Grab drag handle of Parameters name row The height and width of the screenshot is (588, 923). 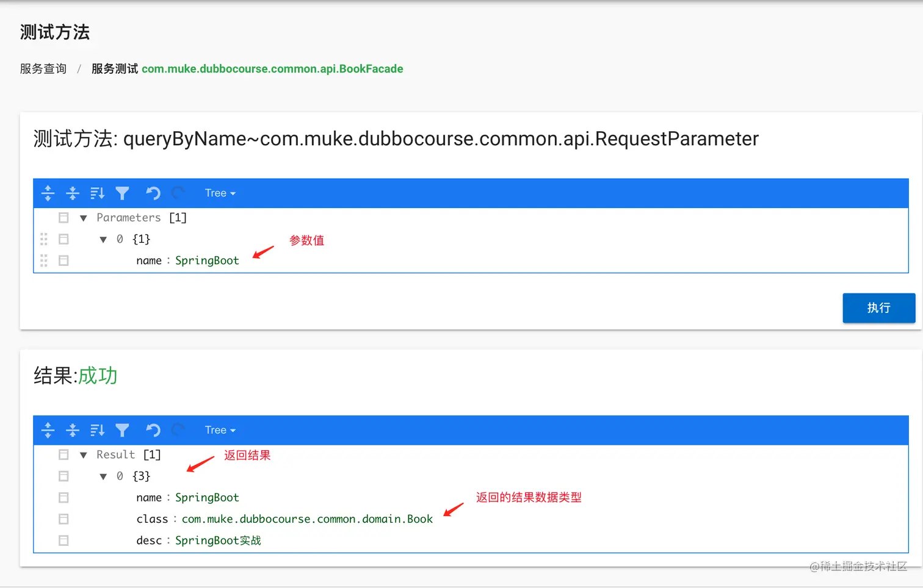(44, 260)
